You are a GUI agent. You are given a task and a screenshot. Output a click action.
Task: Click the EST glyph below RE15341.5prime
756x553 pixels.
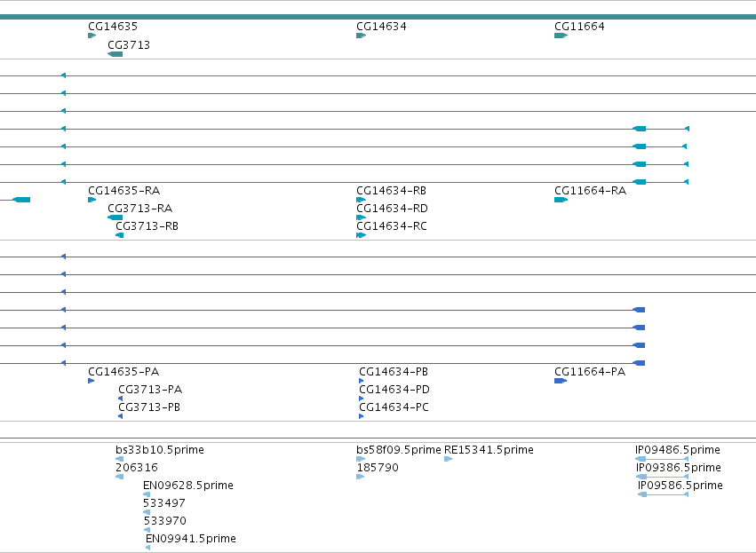[448, 459]
